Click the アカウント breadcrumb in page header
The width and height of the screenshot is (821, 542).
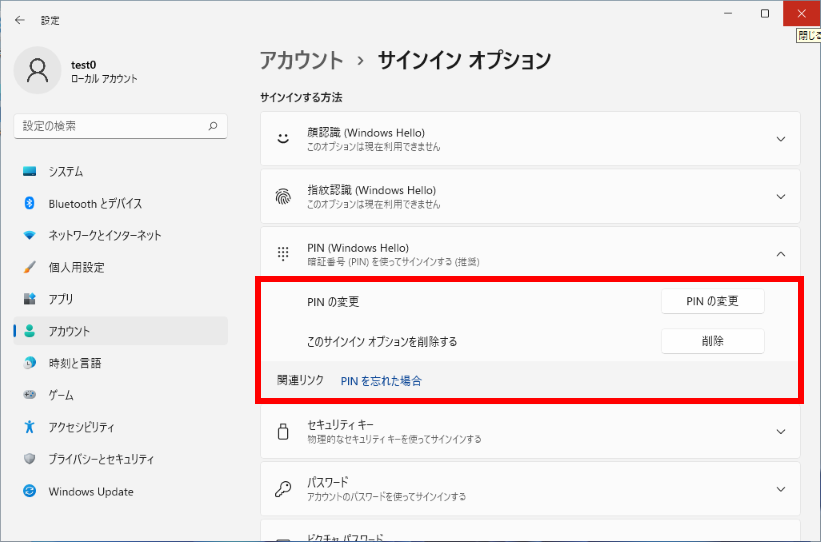301,60
